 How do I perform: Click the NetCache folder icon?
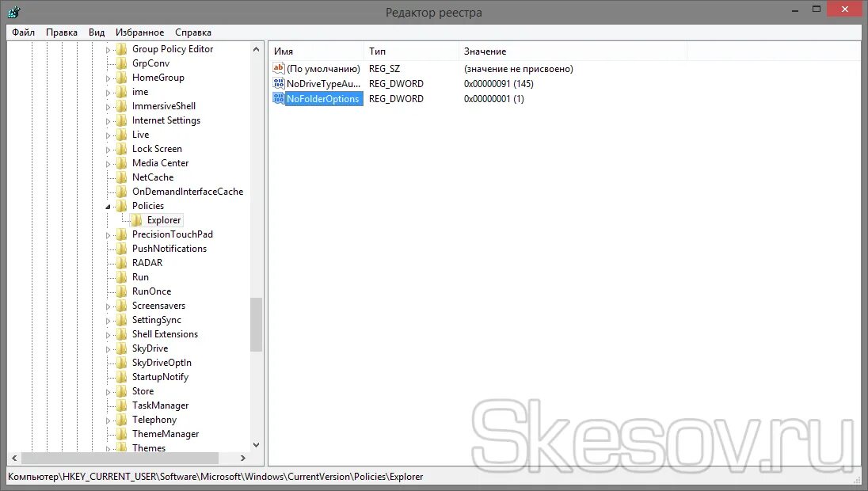coord(121,177)
